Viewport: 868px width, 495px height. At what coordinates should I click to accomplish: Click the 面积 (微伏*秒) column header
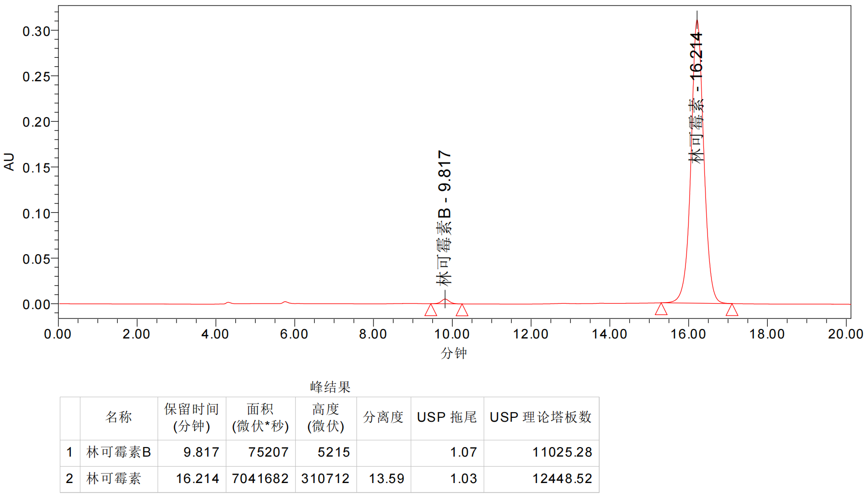coord(260,417)
